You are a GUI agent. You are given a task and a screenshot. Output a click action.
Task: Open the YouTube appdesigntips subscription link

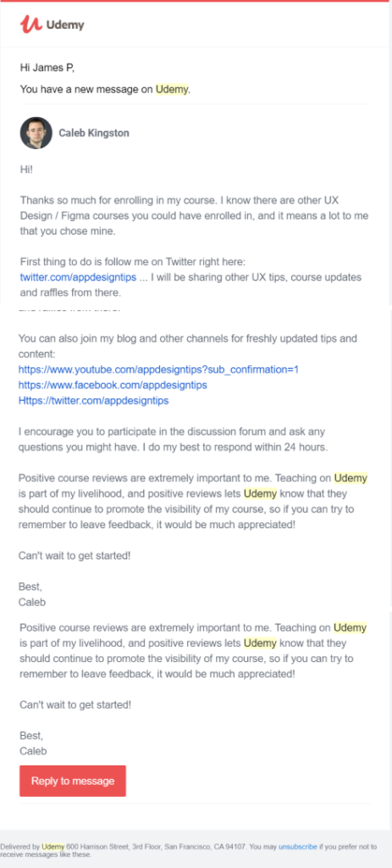(x=158, y=370)
